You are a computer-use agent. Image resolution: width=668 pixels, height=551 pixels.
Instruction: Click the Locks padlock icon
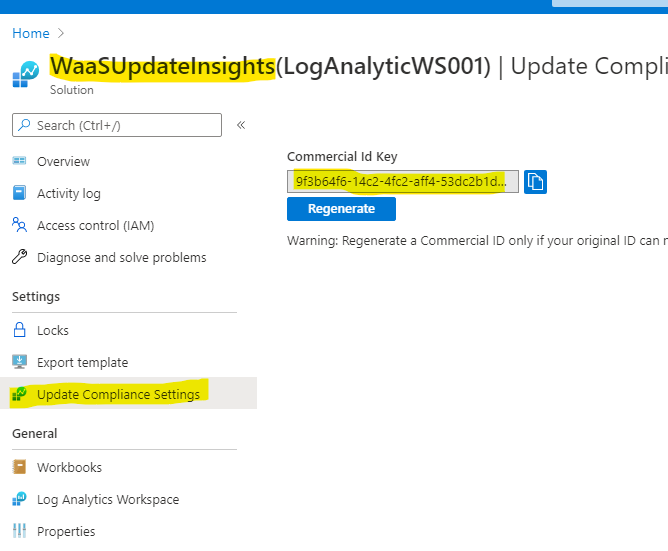[x=19, y=330]
